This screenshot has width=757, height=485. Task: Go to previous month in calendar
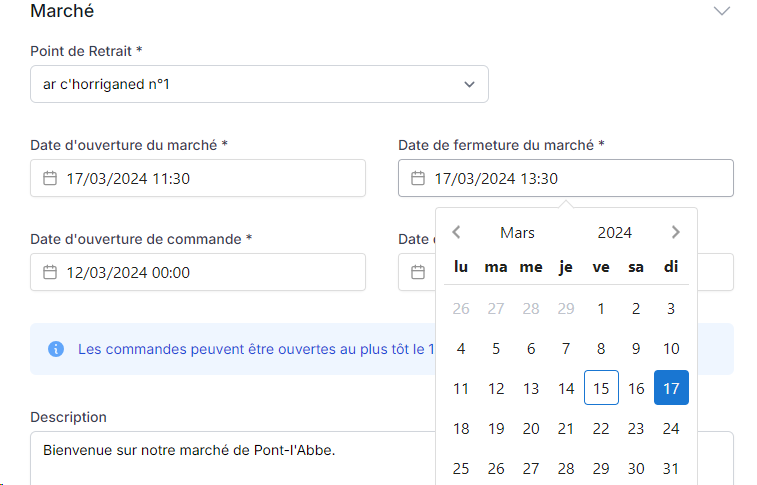pos(456,232)
